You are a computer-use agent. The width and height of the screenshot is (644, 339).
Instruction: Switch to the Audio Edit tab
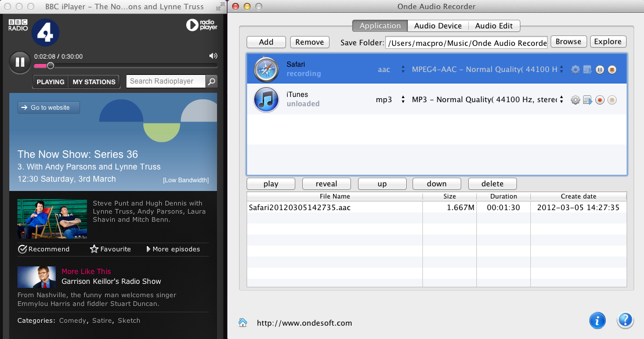pyautogui.click(x=493, y=26)
